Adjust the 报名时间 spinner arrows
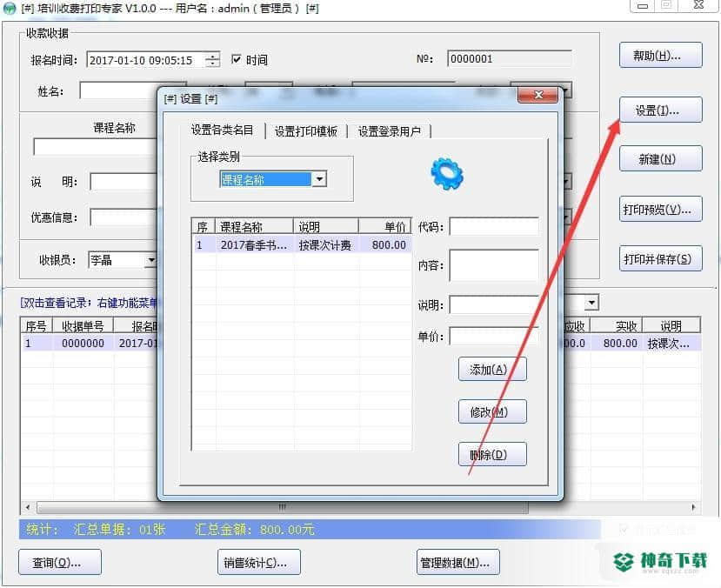The height and width of the screenshot is (588, 721). (212, 60)
